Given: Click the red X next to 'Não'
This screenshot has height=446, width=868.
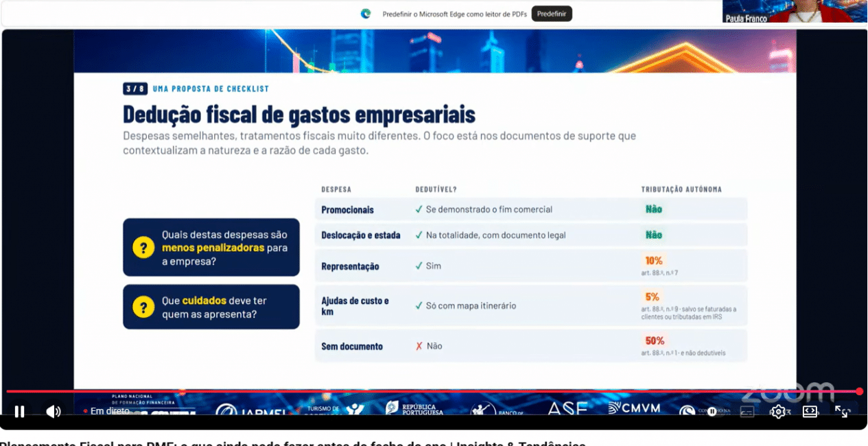Looking at the screenshot, I should pos(419,347).
